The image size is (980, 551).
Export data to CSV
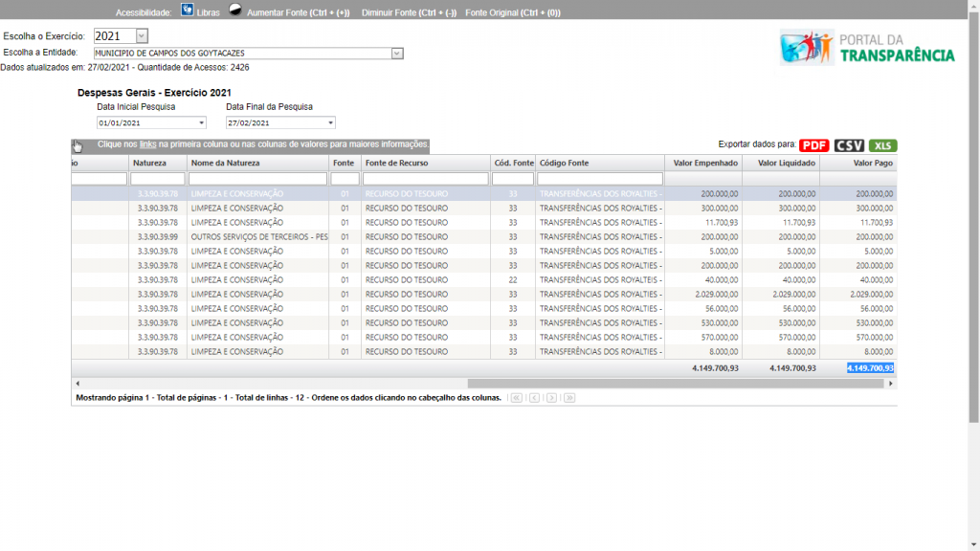pos(849,145)
